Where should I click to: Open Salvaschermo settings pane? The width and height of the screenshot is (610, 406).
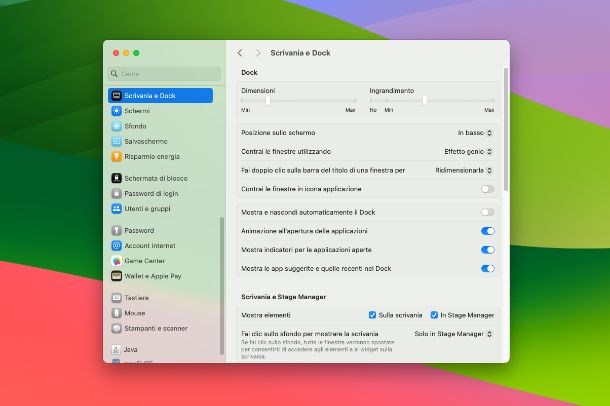pyautogui.click(x=160, y=141)
